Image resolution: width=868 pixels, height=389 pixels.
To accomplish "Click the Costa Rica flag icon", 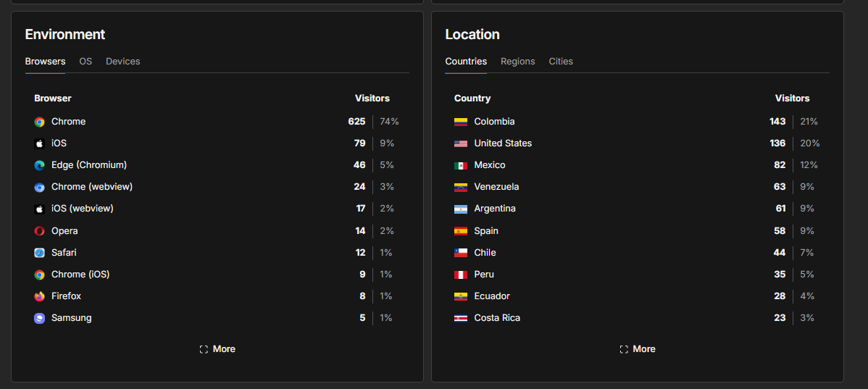I will pos(461,318).
